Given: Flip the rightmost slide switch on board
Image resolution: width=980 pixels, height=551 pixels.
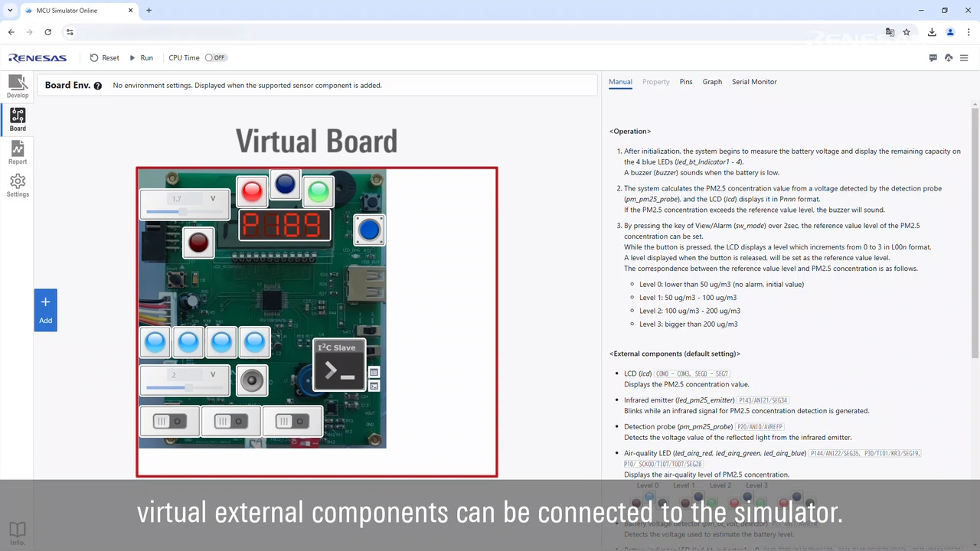Looking at the screenshot, I should point(292,422).
